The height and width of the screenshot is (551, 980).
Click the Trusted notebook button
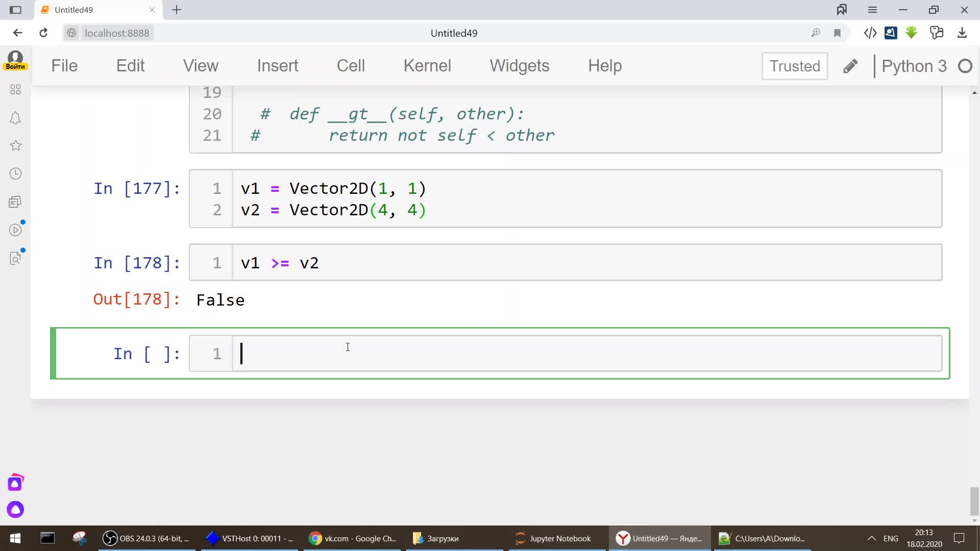795,66
